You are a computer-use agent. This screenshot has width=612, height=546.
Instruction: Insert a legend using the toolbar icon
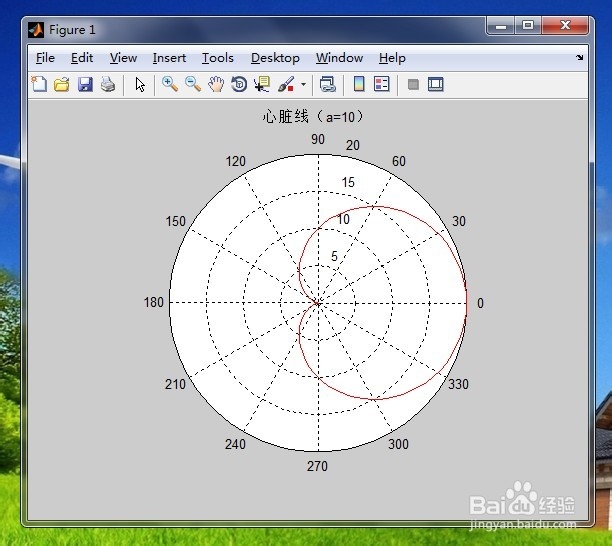382,84
